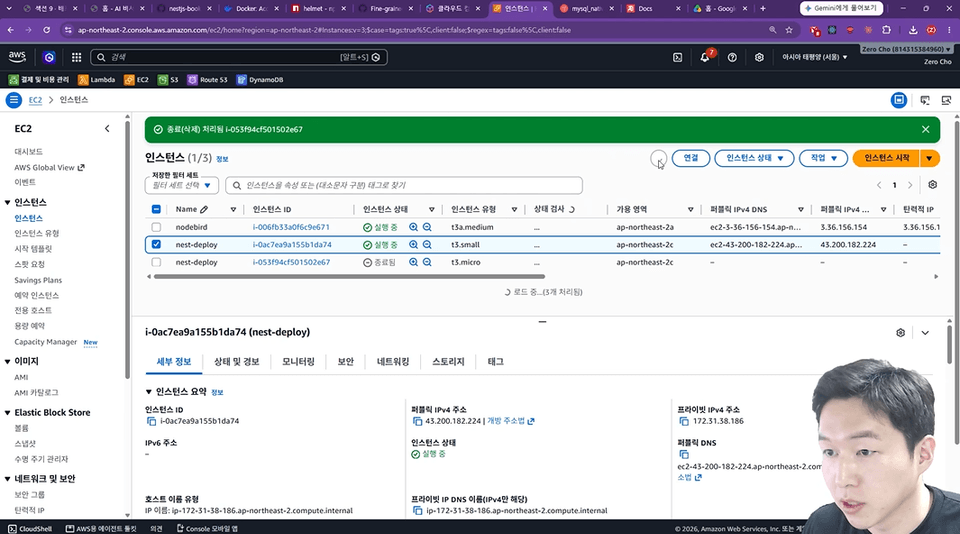Open detail panel settings gear

point(901,333)
